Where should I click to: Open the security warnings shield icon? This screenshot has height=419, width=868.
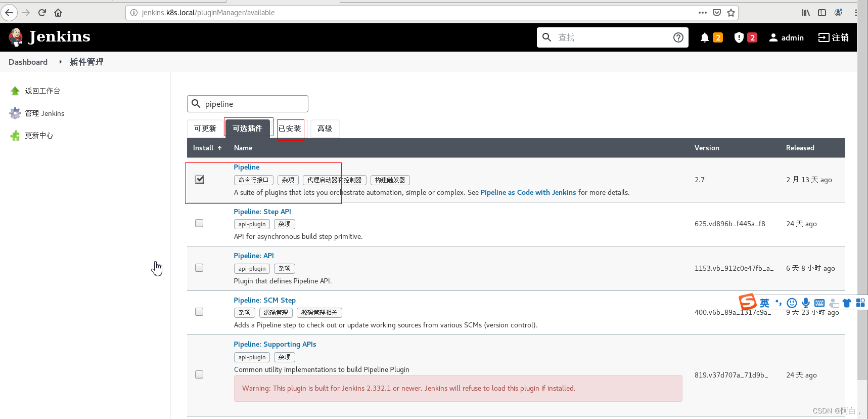739,37
